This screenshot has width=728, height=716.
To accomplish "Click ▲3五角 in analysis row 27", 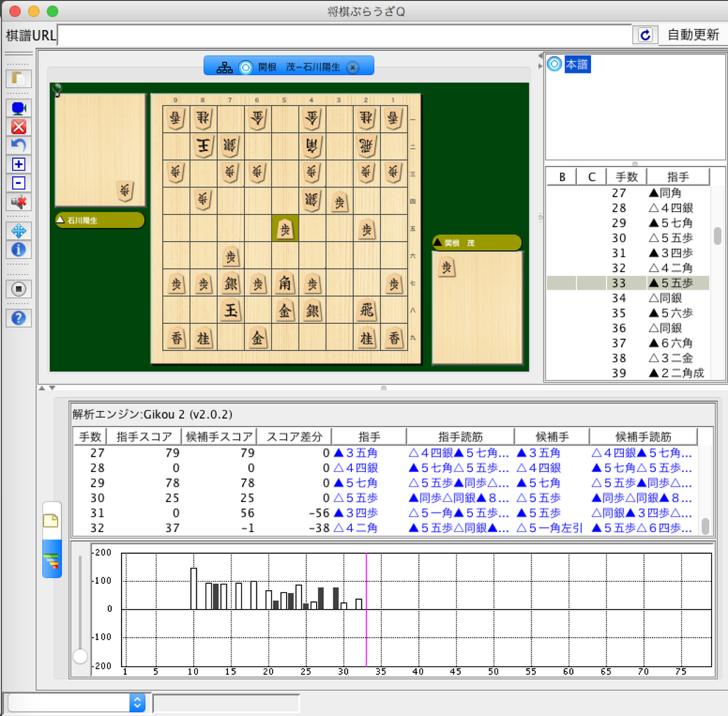I will [x=356, y=452].
